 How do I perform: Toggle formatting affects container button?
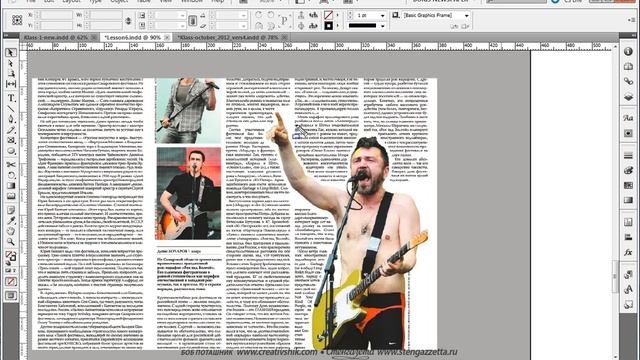pyautogui.click(x=8, y=270)
